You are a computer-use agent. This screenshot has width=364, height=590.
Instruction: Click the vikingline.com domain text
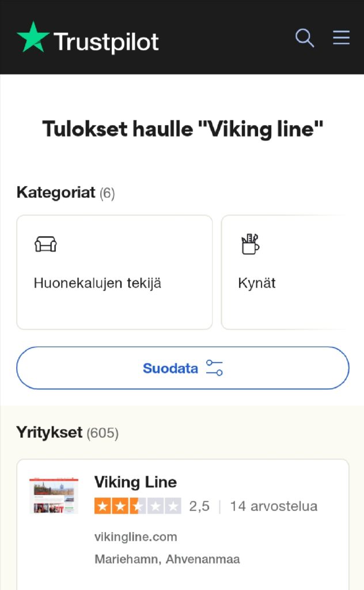[x=135, y=537]
